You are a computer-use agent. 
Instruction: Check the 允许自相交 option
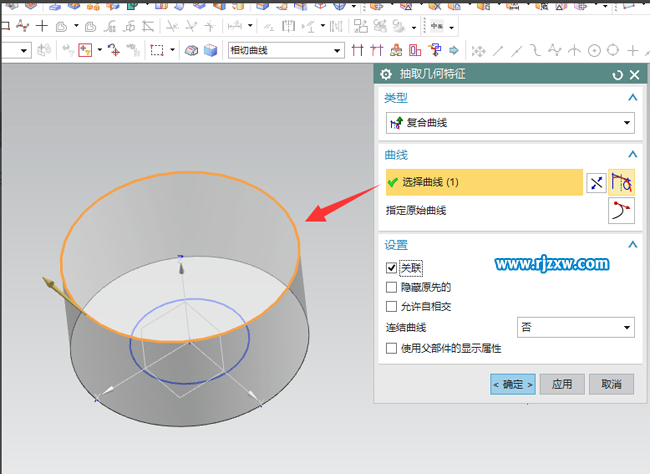coord(392,306)
